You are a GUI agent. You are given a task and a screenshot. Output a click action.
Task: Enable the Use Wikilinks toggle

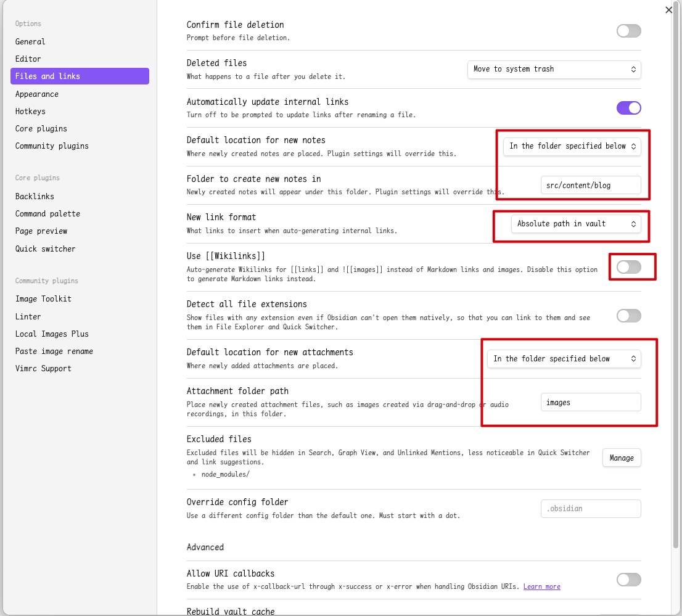pos(628,267)
